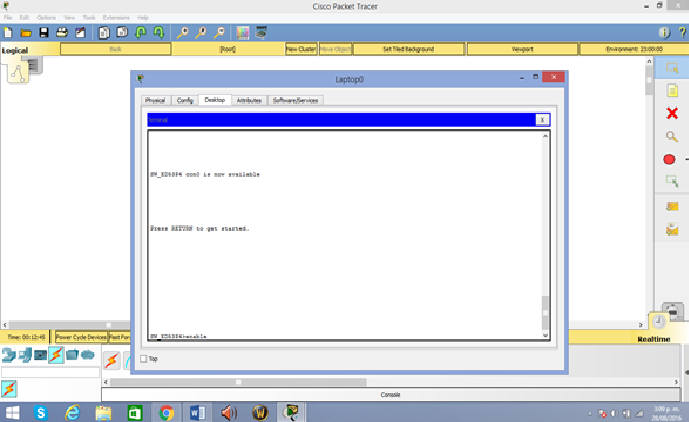This screenshot has width=689, height=422.
Task: Select the Delete tool red X
Action: coord(672,113)
